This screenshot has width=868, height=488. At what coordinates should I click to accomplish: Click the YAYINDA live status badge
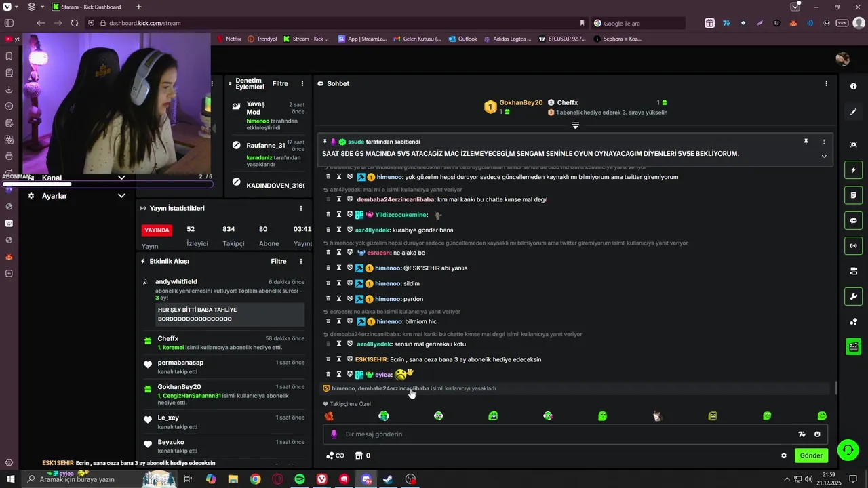157,230
